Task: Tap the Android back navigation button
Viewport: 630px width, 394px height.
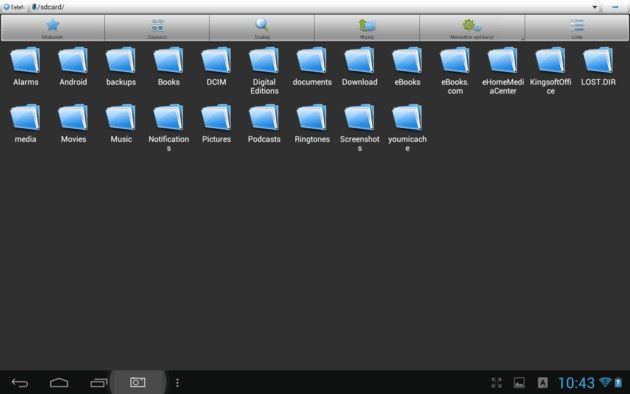Action: pos(20,383)
